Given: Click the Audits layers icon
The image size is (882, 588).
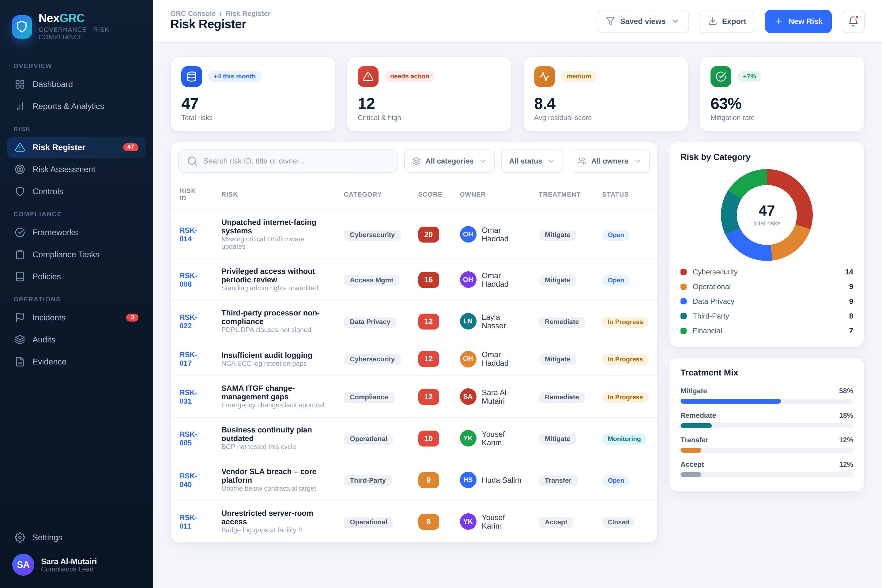Looking at the screenshot, I should (x=20, y=340).
